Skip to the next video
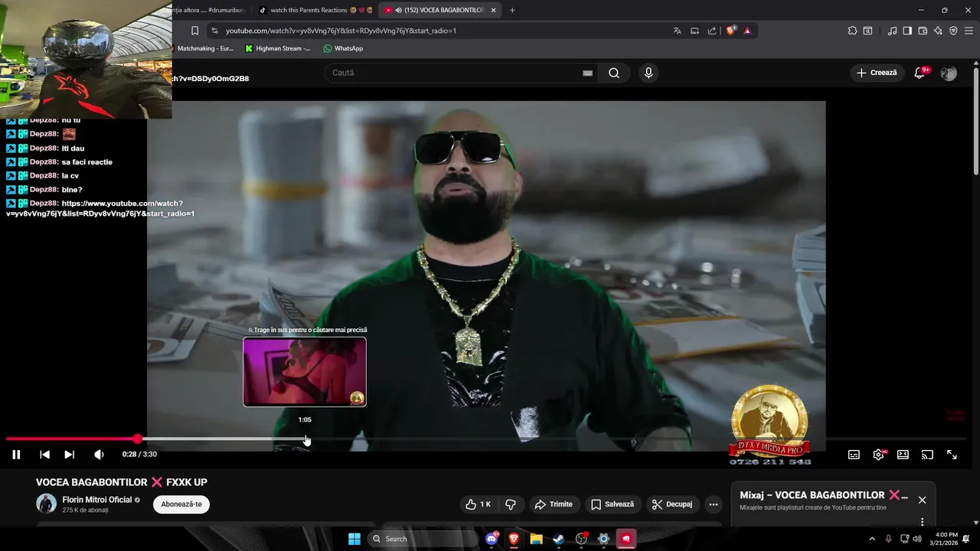980x551 pixels. [69, 455]
